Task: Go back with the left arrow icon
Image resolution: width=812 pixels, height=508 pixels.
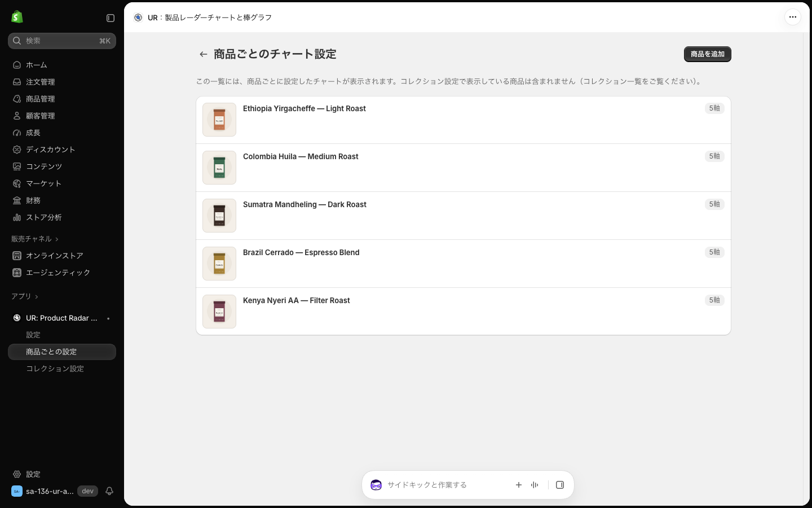Action: [204, 54]
